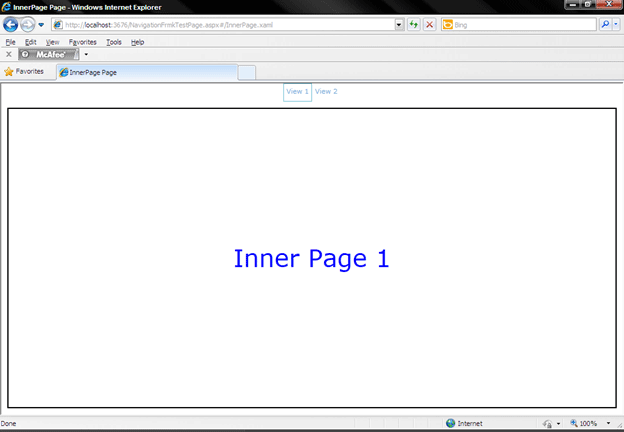Open the Help menu

(137, 42)
